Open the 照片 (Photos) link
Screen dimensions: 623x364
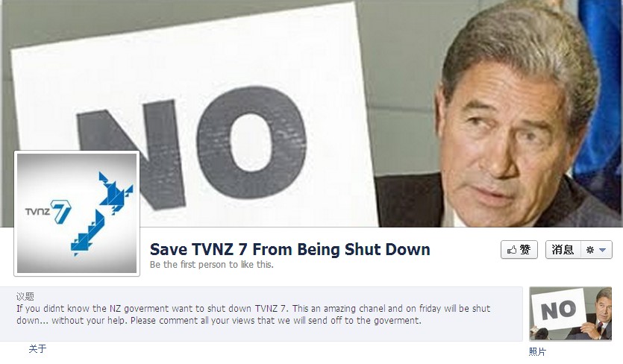[537, 351]
